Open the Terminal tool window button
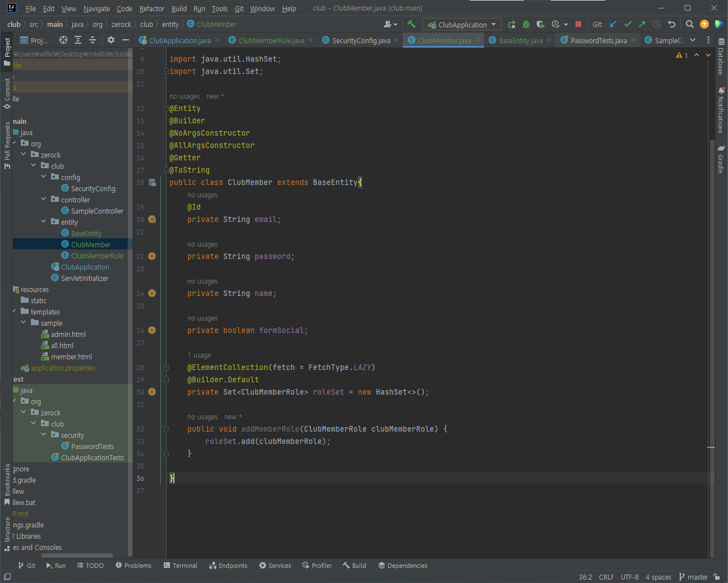The image size is (728, 583). [x=180, y=565]
